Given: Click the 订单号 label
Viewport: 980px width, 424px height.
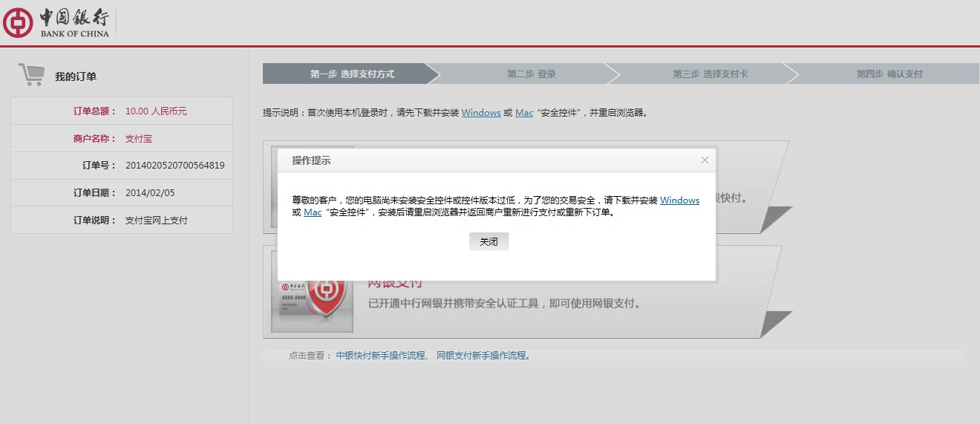Looking at the screenshot, I should click(x=99, y=166).
